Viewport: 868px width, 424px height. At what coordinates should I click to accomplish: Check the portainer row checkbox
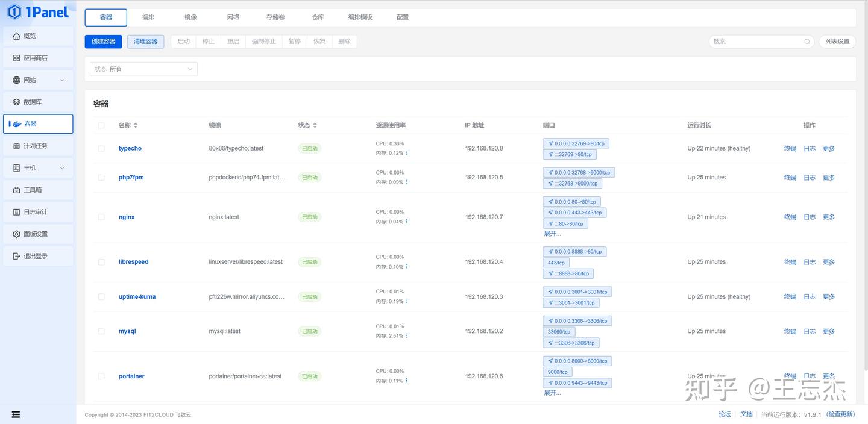pyautogui.click(x=101, y=376)
